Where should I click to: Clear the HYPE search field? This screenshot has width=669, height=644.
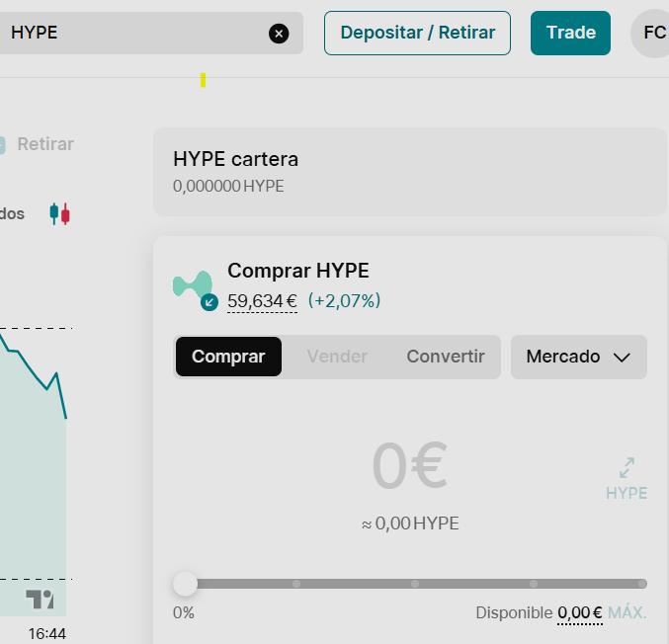279,34
